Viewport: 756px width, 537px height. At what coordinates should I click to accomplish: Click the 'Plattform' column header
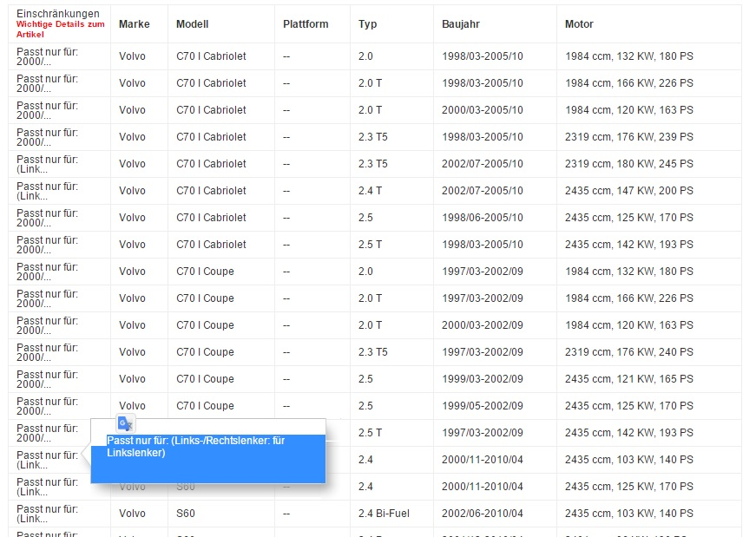pyautogui.click(x=306, y=24)
